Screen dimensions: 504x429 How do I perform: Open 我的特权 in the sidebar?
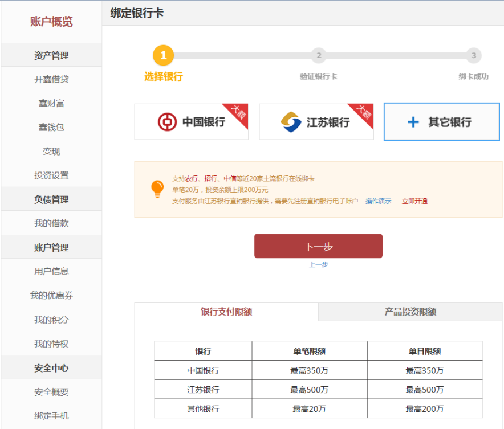(x=51, y=344)
